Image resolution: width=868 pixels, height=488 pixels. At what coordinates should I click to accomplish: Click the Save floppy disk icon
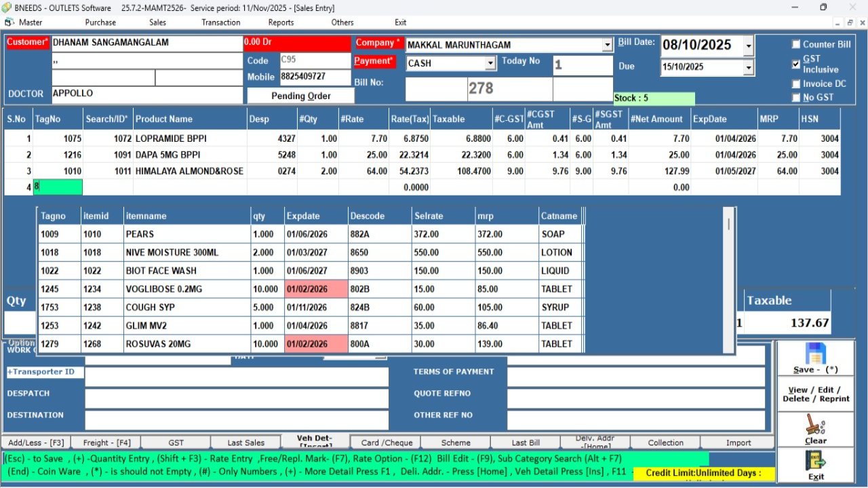tap(815, 354)
